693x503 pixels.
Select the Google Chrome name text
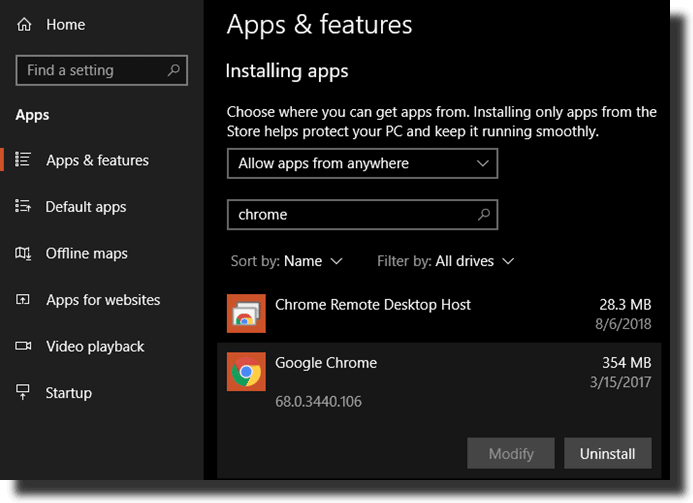[x=326, y=363]
